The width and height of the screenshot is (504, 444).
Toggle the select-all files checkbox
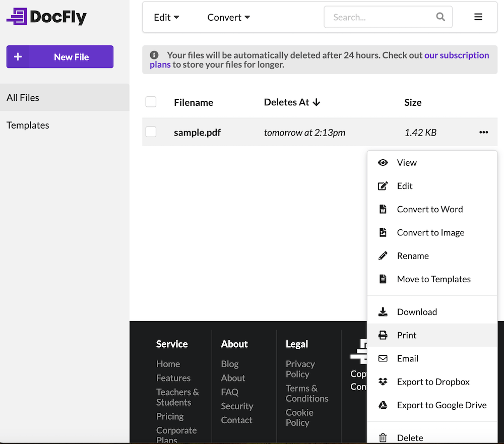151,102
